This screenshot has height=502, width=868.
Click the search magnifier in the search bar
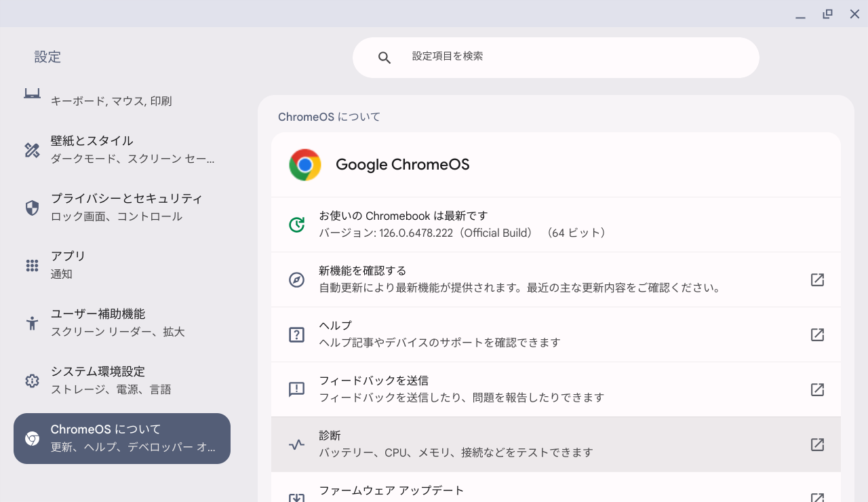tap(384, 57)
